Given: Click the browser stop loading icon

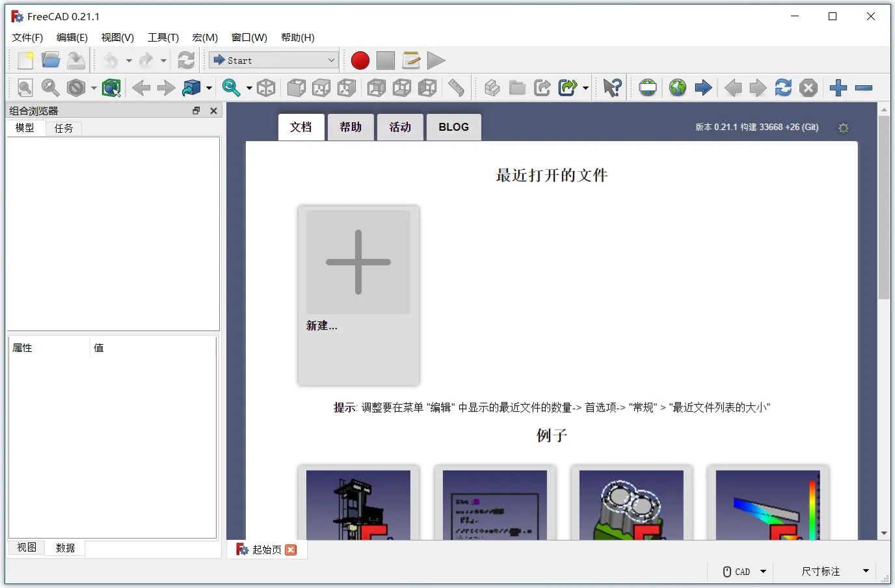Looking at the screenshot, I should [x=808, y=88].
